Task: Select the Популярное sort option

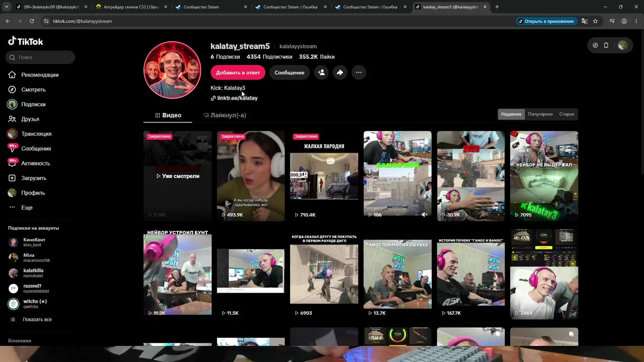Action: [540, 114]
